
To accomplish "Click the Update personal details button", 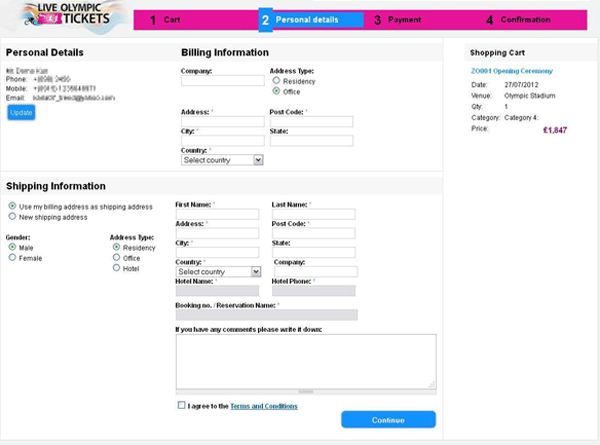I will tap(20, 113).
